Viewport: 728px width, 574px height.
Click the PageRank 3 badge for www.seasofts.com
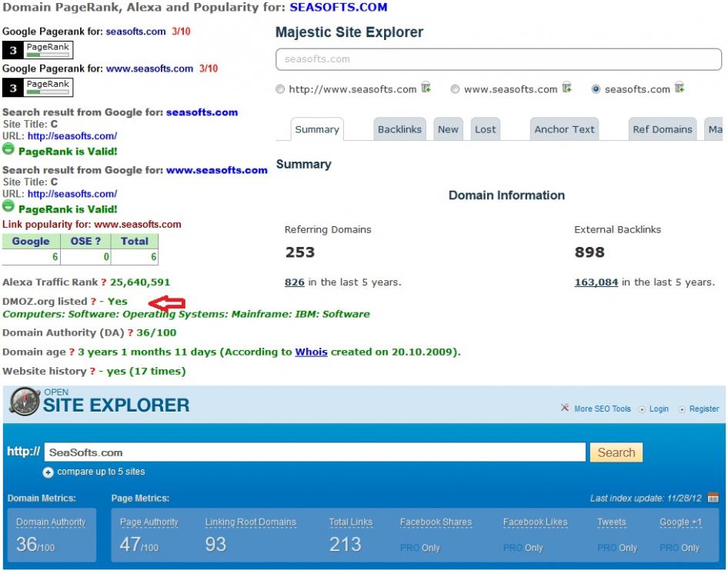pyautogui.click(x=38, y=87)
